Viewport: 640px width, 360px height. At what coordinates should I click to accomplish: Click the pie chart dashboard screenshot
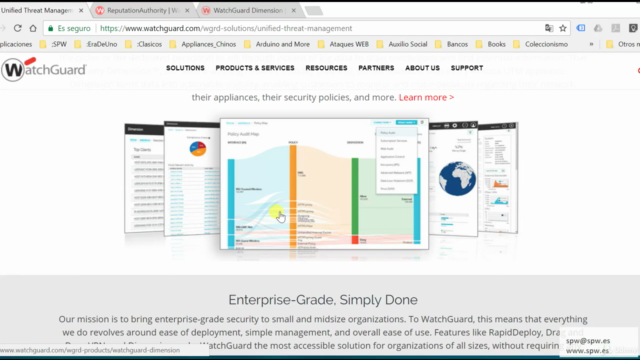(x=192, y=178)
